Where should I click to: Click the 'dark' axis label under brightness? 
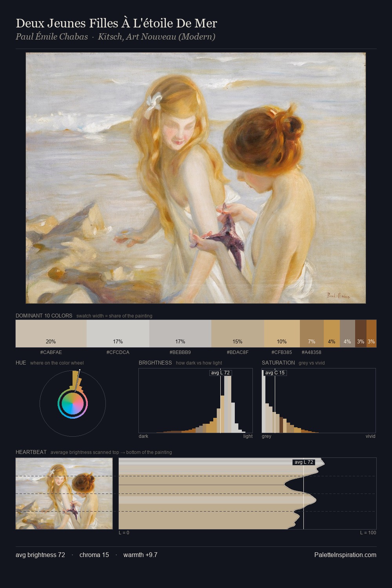[x=143, y=436]
